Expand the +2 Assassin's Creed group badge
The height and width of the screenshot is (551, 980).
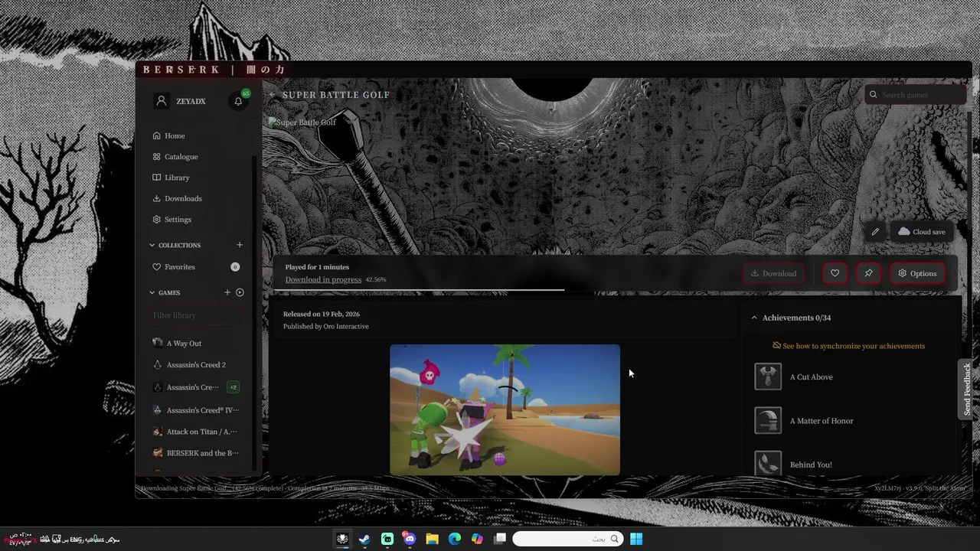(x=234, y=387)
